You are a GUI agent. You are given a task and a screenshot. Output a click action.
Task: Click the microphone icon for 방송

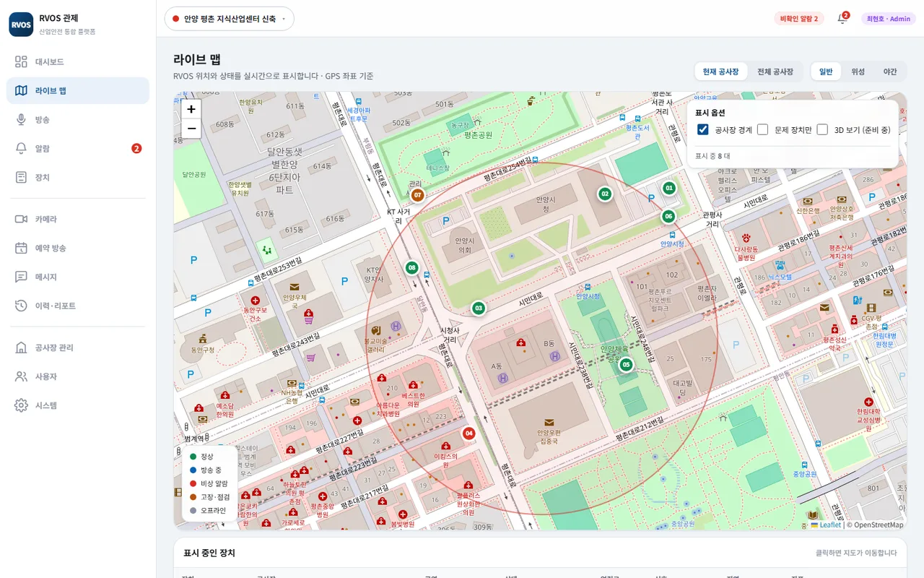tap(21, 119)
